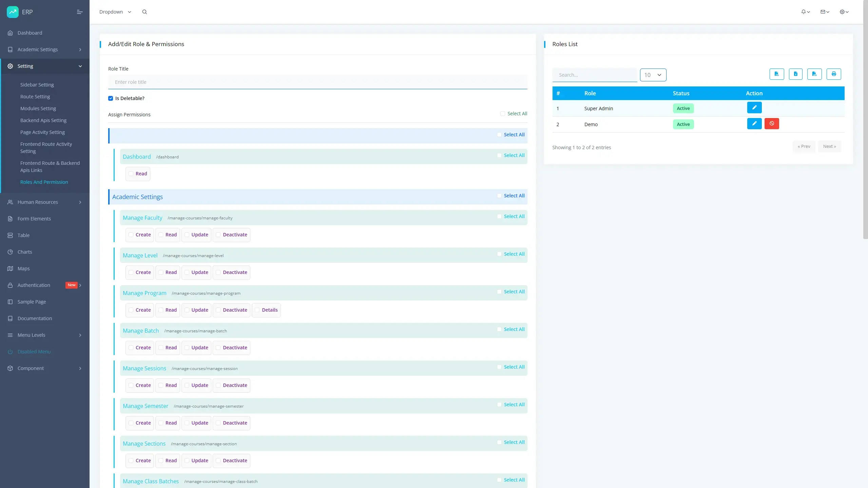Click the Next » pagination button
This screenshot has height=488, width=868.
coord(829,147)
